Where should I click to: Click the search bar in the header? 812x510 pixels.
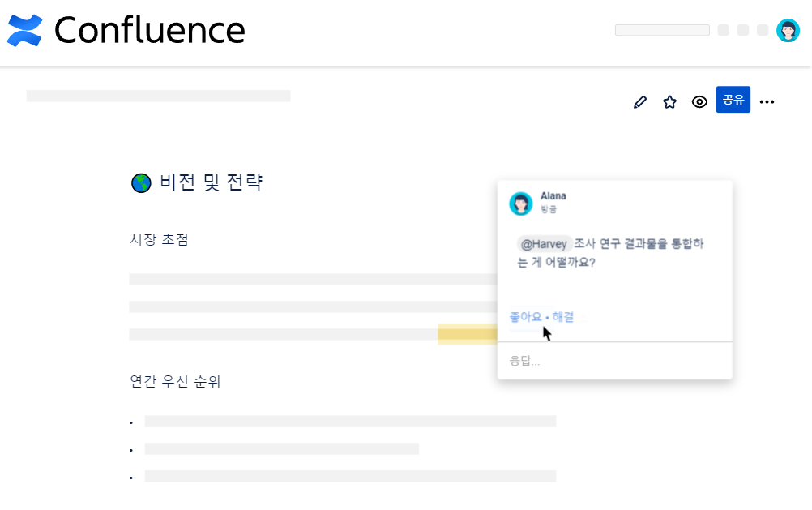pyautogui.click(x=661, y=29)
